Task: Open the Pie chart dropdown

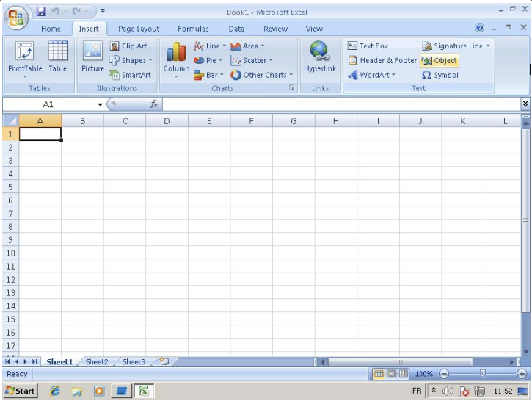Action: [208, 60]
